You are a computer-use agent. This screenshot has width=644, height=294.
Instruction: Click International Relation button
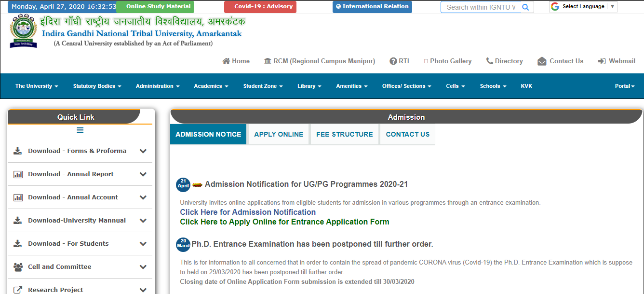372,7
